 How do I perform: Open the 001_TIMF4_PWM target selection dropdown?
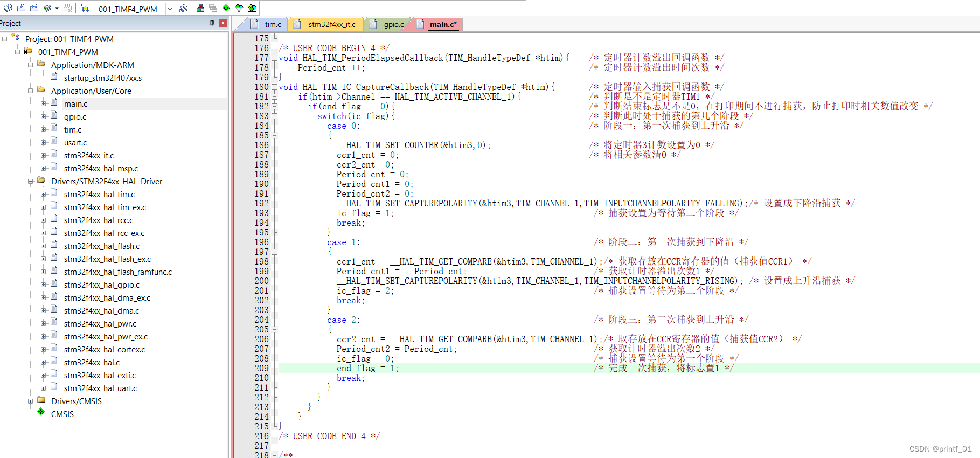pyautogui.click(x=170, y=9)
